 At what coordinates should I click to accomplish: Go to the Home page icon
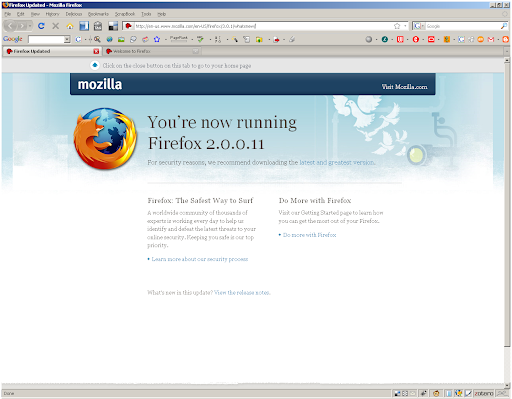coord(70,26)
